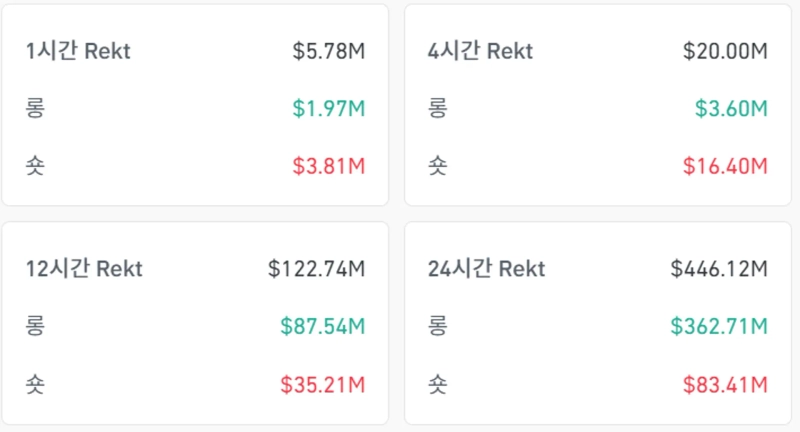Click the $20.00M four-hour total
Screen dimensions: 800x432
point(725,50)
